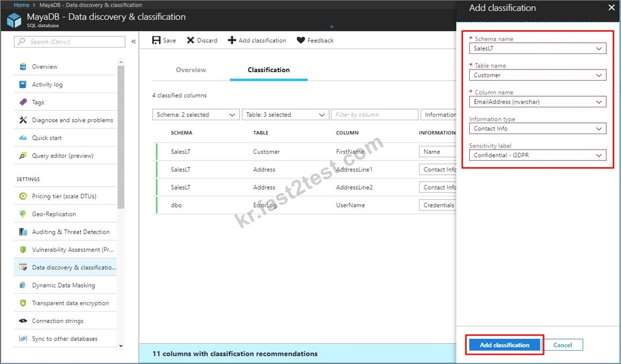The image size is (621, 364).
Task: Click the Filter by column field
Action: [375, 114]
